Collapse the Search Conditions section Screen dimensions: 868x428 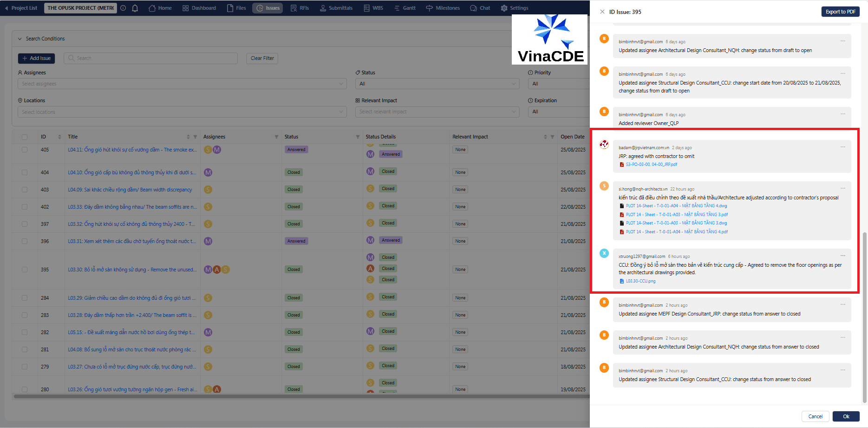click(20, 39)
